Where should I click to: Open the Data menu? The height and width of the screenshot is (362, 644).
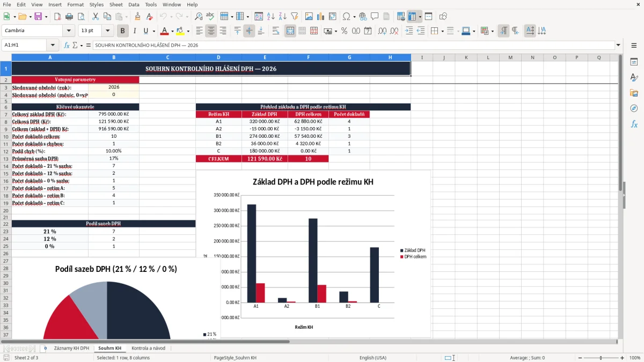coord(134,4)
